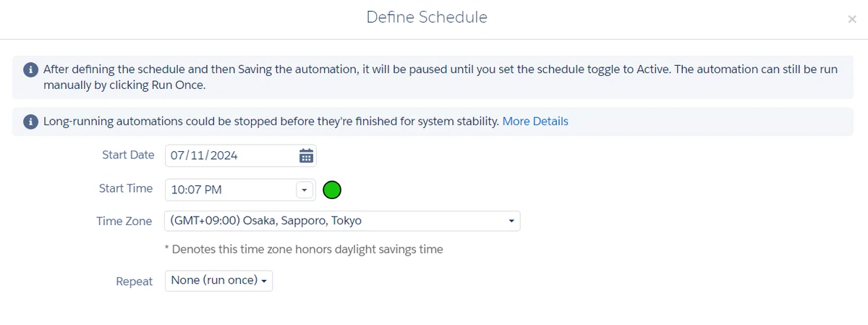
Task: Open the Start Date calendar picker icon
Action: point(306,156)
